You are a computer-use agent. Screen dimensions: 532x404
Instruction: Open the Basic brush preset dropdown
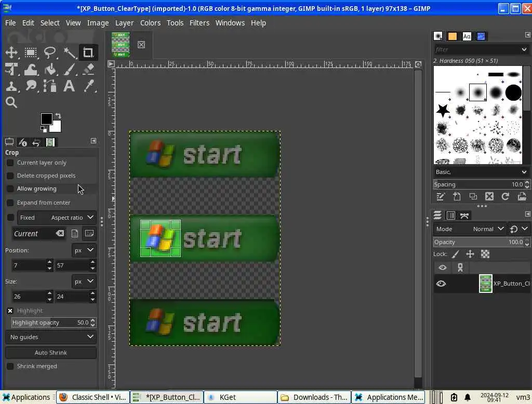click(x=481, y=172)
